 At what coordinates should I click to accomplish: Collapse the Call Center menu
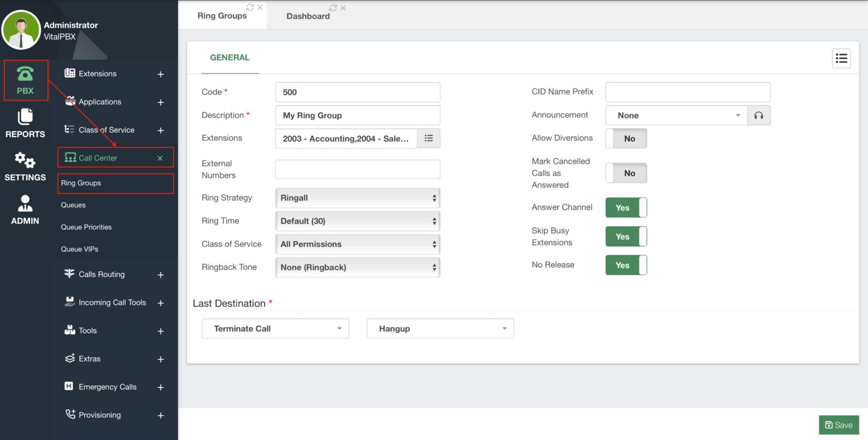coord(160,158)
